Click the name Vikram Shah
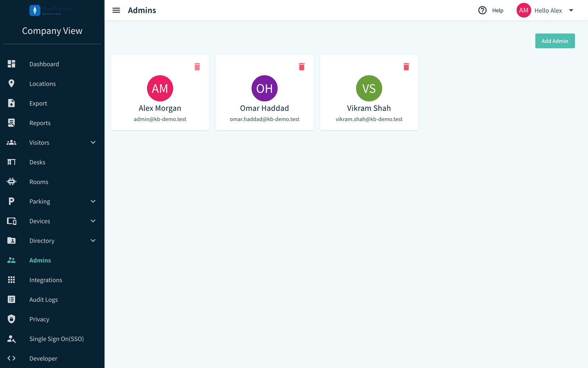The image size is (588, 368). [369, 108]
